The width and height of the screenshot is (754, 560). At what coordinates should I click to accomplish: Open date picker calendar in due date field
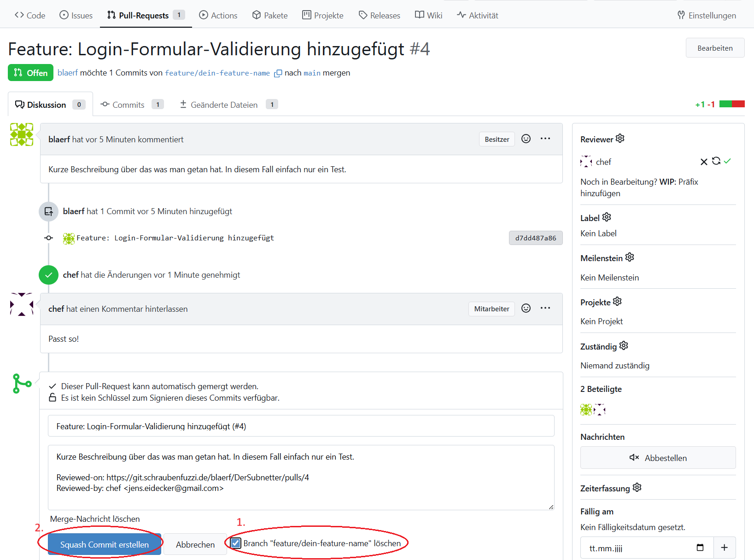click(x=700, y=548)
